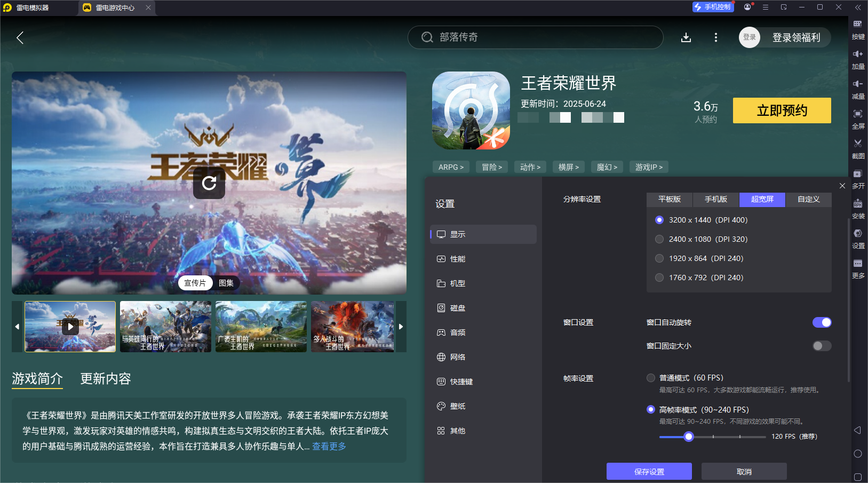
Task: Show next screenshots with right arrow
Action: tap(401, 327)
